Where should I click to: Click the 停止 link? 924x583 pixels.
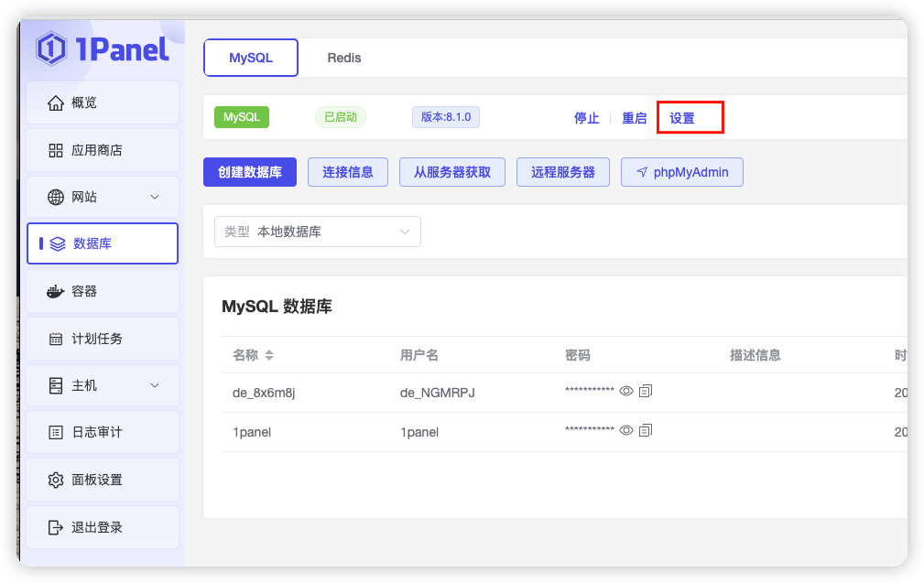[x=586, y=118]
